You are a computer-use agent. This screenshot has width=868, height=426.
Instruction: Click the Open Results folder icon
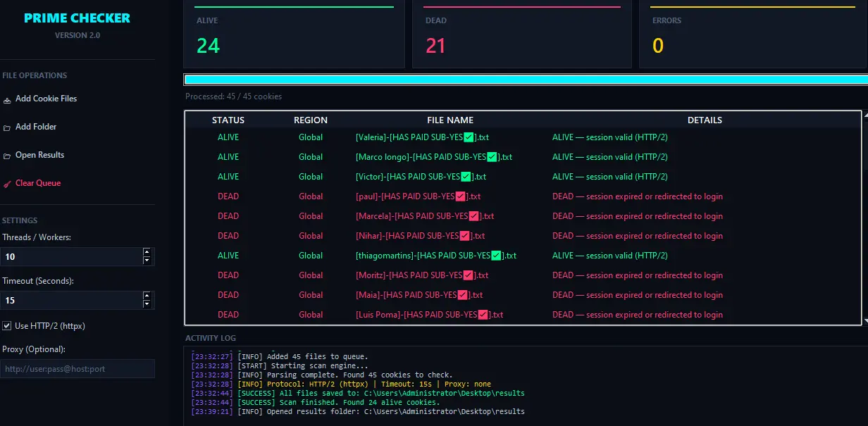tap(7, 156)
